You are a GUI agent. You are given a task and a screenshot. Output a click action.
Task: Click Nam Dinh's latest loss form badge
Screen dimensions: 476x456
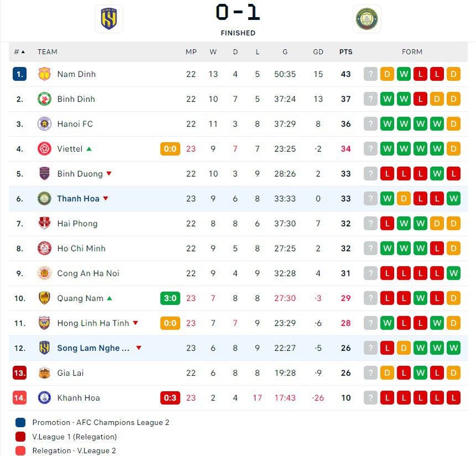(421, 74)
